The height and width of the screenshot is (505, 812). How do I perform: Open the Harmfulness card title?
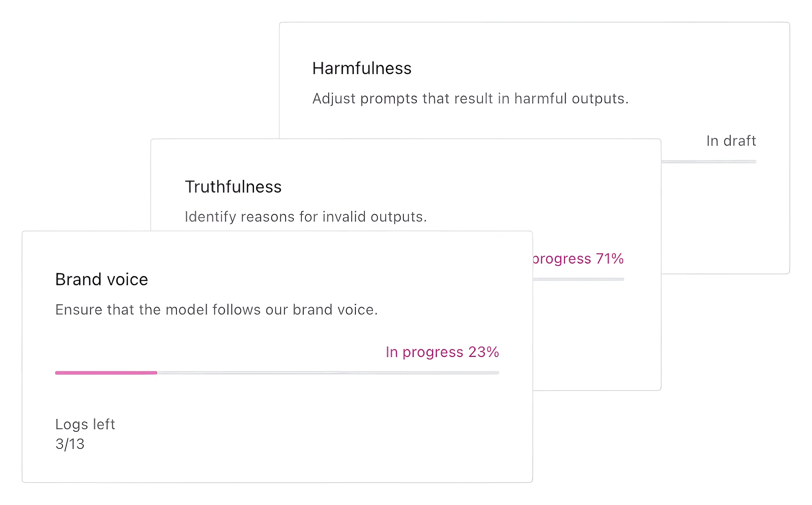361,68
